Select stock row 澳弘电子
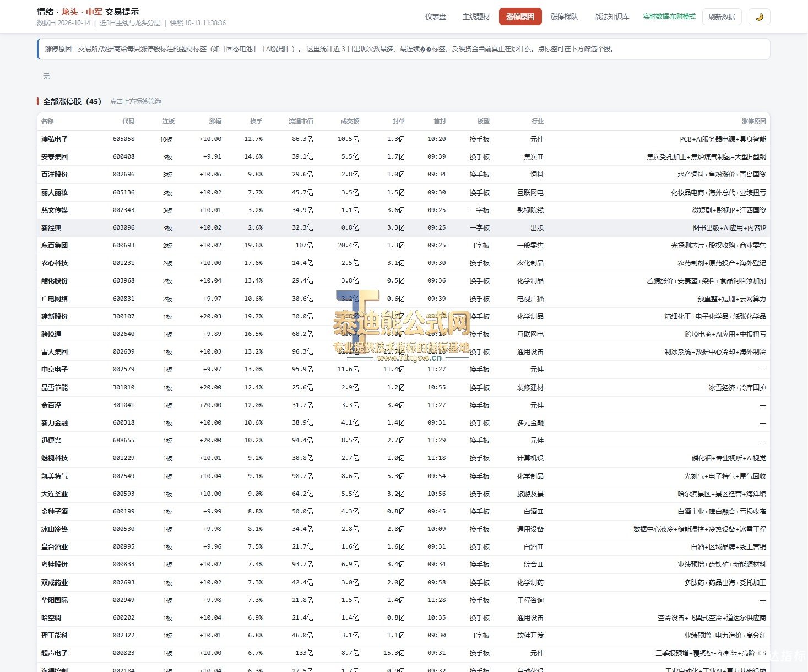Screen dimensions: 808x672 coord(403,139)
